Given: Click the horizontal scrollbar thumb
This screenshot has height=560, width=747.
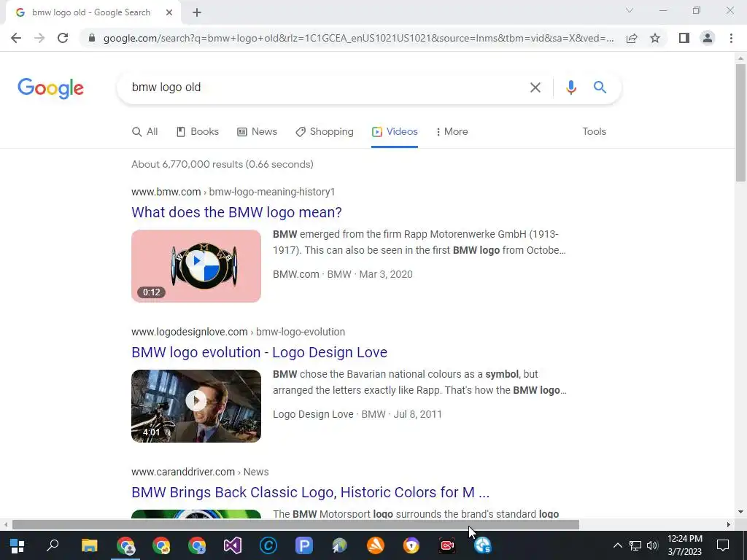Looking at the screenshot, I should [295, 525].
